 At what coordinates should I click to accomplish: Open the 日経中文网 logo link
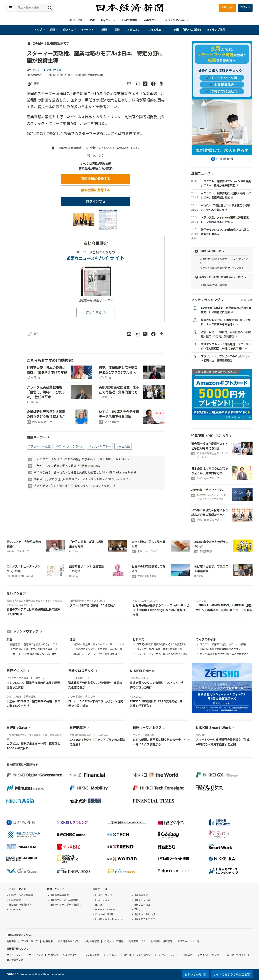tap(85, 801)
